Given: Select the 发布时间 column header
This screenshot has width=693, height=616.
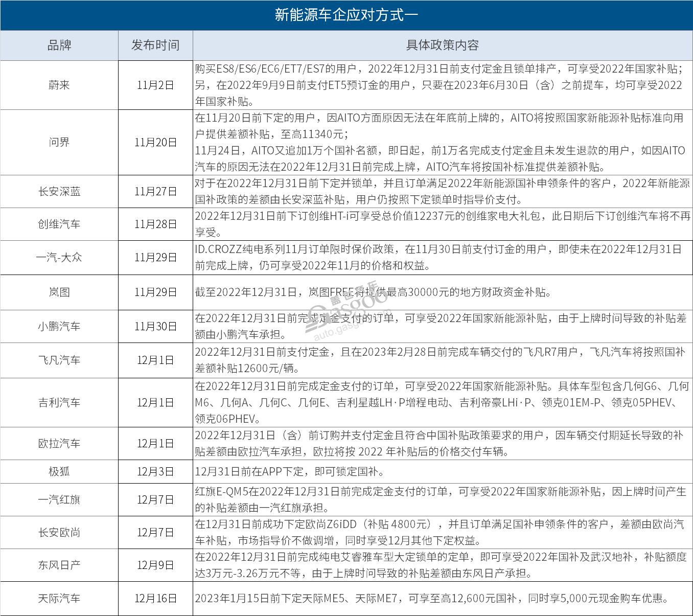Looking at the screenshot, I should [155, 45].
